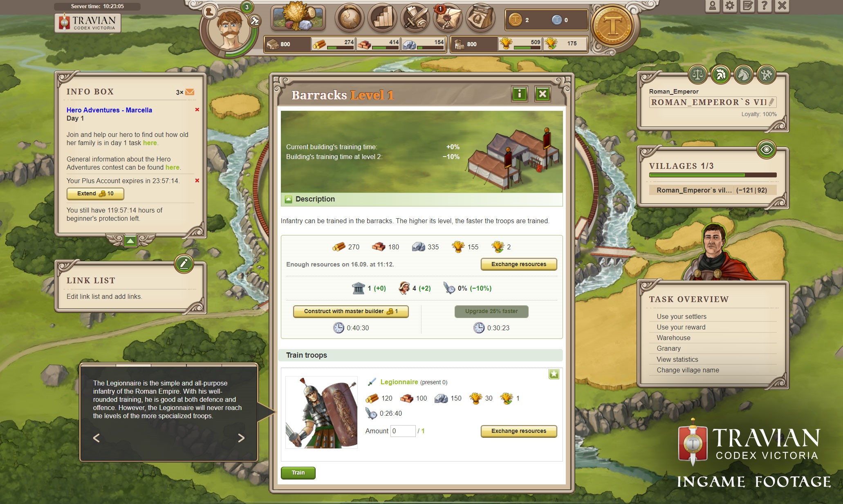Toggle Hero Adventures notification dismiss
The width and height of the screenshot is (843, 504).
pyautogui.click(x=197, y=110)
